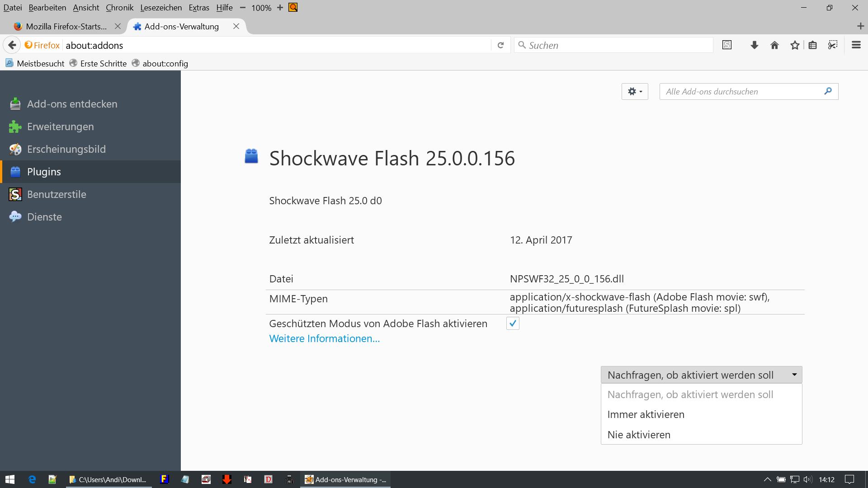Uncheck the Adobe Flash protected mode checkbox
Viewport: 868px width, 488px height.
click(513, 324)
